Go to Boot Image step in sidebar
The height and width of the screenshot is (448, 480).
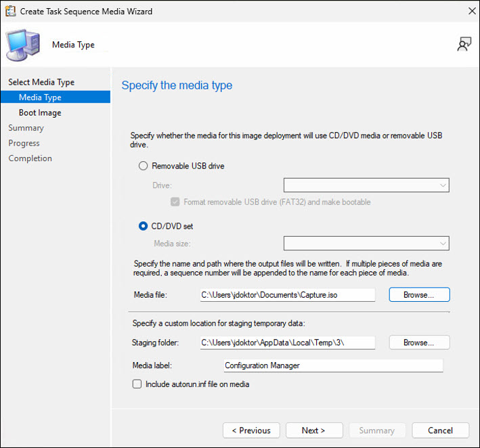pos(40,113)
